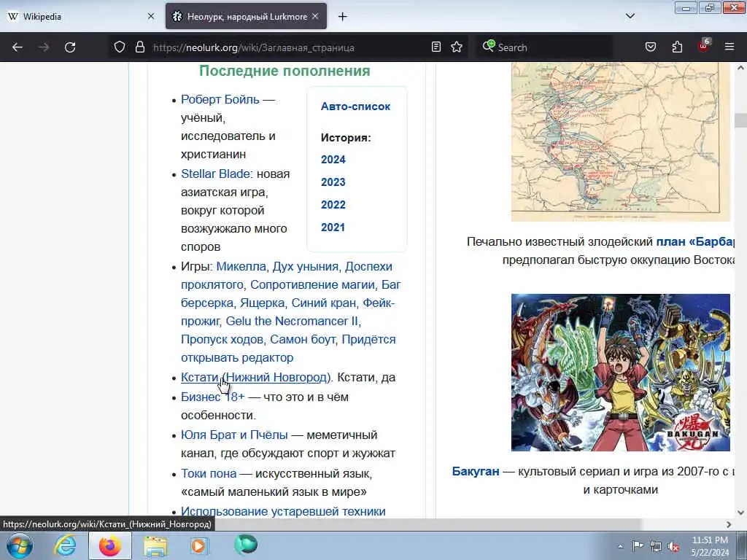Open Использование устаревшей техники link
747x560 pixels.
pos(283,511)
